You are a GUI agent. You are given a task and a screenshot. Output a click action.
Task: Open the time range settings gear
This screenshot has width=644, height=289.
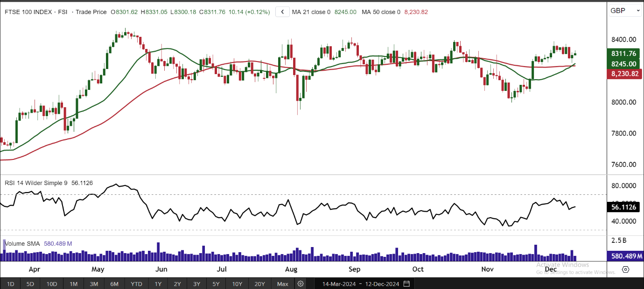click(301, 284)
